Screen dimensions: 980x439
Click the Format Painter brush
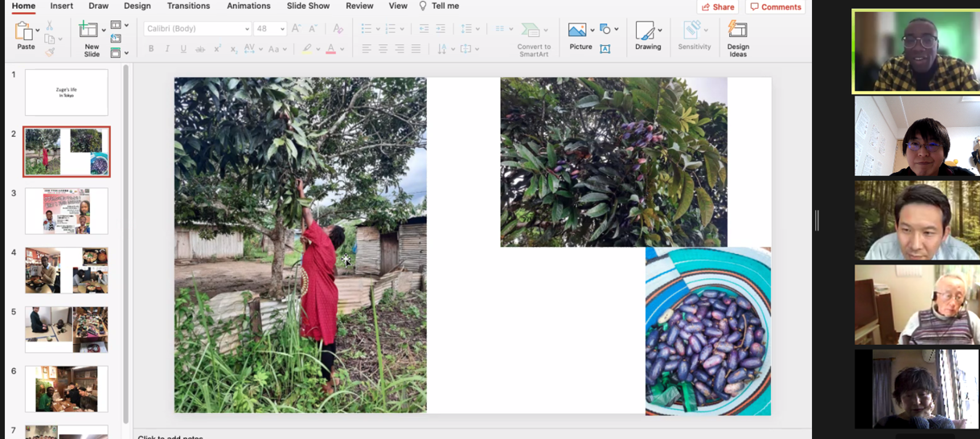[x=50, y=51]
